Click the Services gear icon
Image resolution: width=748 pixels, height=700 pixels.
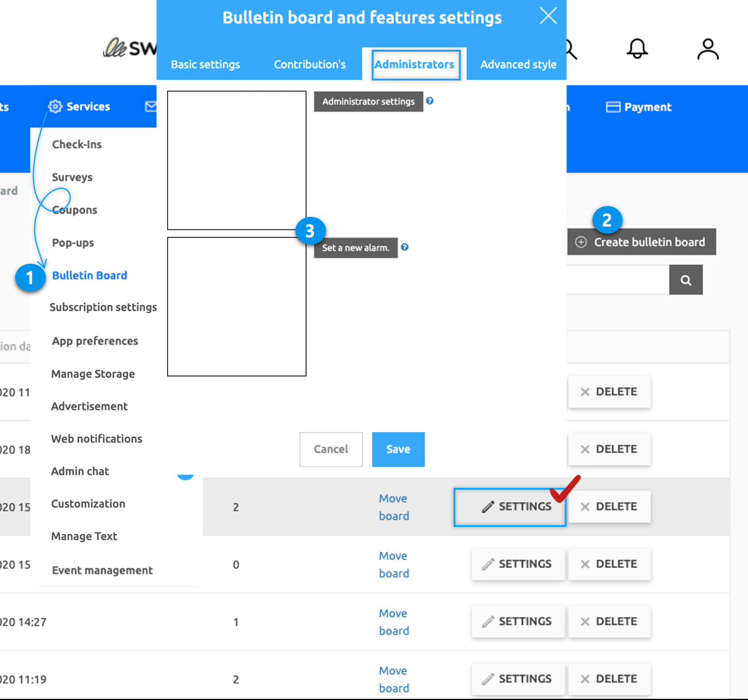pos(55,106)
